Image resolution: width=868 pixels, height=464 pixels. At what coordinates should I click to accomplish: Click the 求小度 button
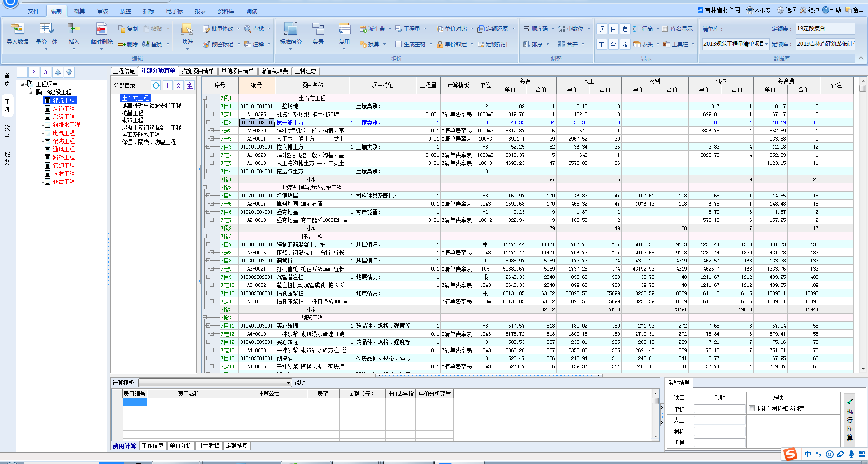pos(758,10)
